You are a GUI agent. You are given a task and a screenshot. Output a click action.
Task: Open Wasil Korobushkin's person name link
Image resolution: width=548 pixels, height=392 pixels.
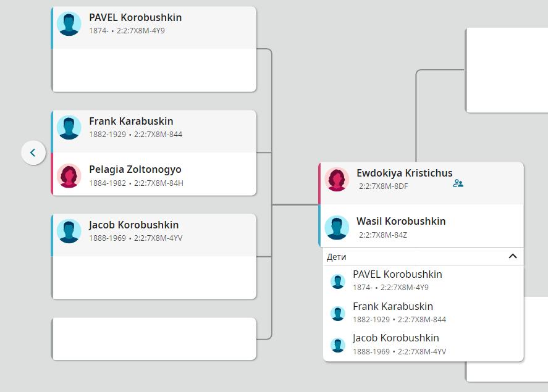tap(400, 222)
